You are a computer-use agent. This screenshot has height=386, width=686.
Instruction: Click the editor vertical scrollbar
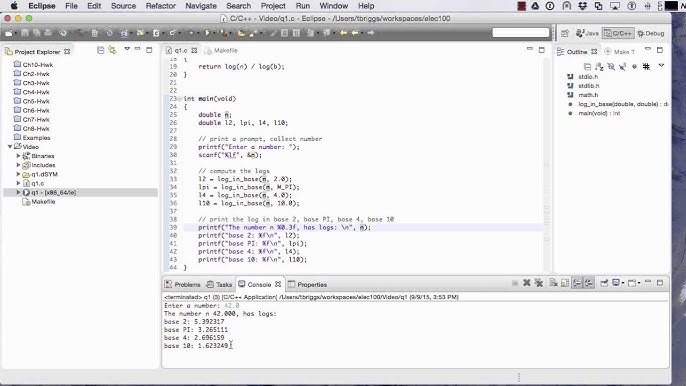pos(546,165)
